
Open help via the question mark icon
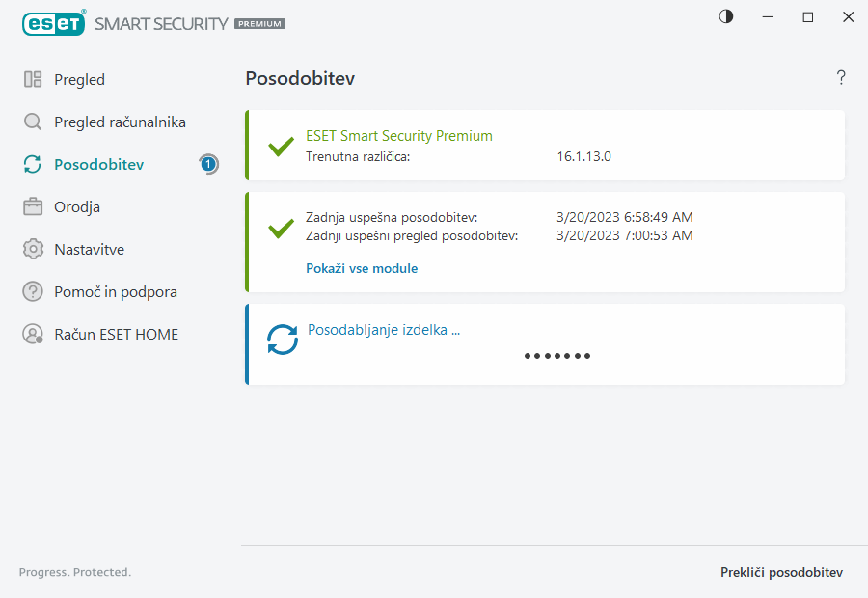(841, 78)
